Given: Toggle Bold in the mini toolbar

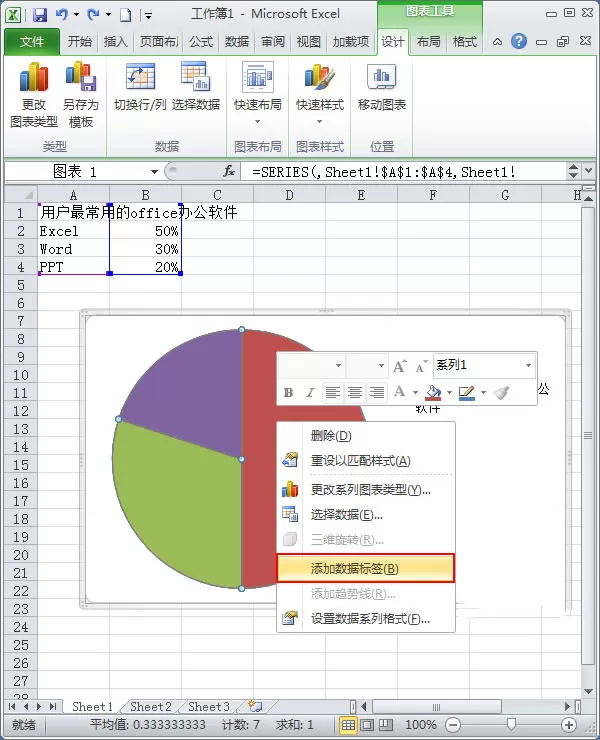Looking at the screenshot, I should [288, 393].
